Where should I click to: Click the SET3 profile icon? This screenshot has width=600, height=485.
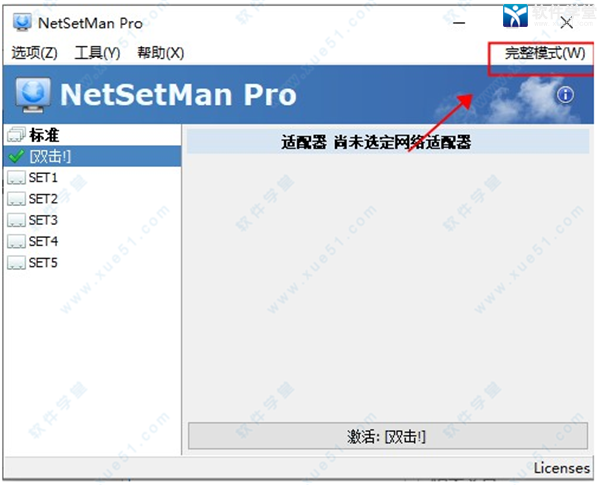[16, 220]
